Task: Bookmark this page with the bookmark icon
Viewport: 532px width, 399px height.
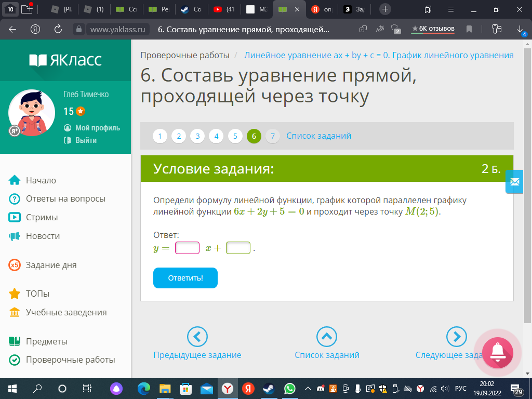Action: [x=469, y=29]
